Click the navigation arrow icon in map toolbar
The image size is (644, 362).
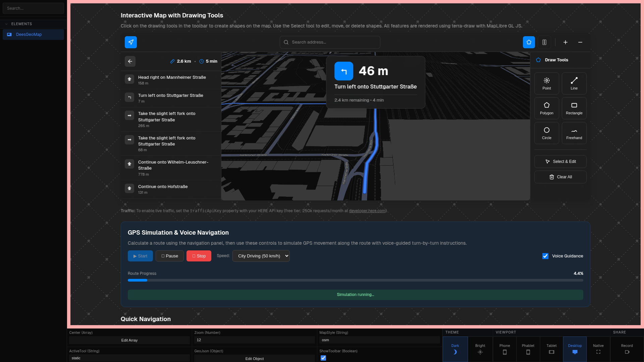coord(131,42)
